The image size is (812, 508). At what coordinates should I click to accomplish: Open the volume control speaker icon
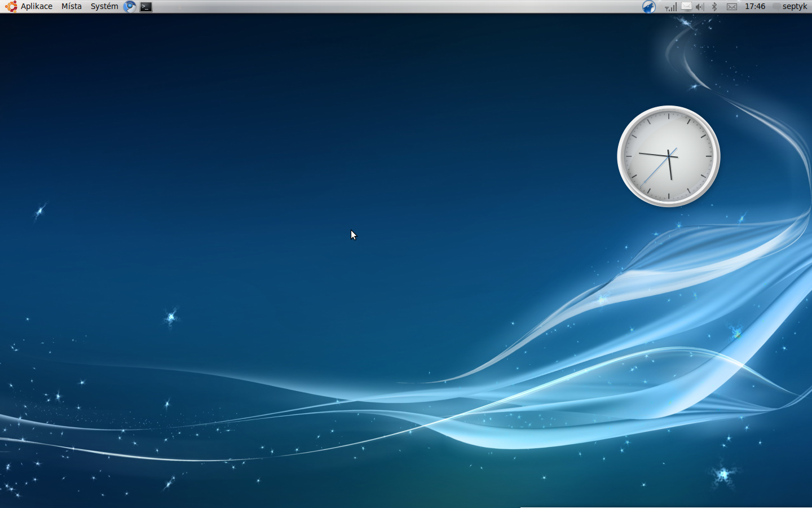[700, 7]
